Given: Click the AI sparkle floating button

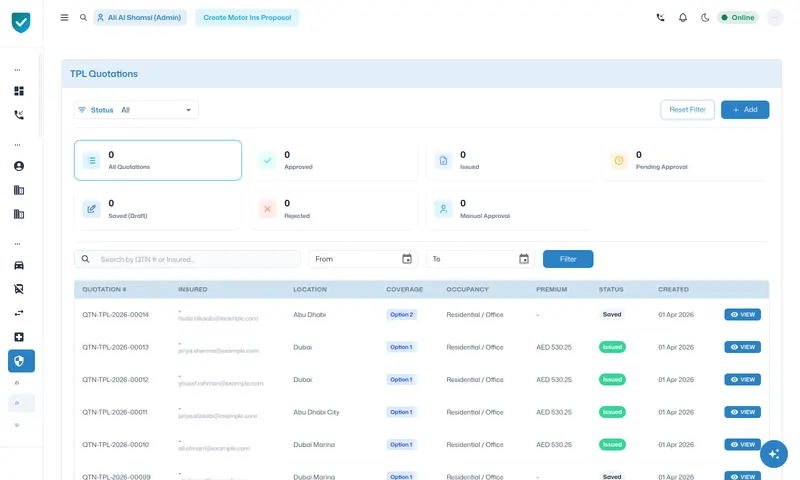Looking at the screenshot, I should click(773, 453).
